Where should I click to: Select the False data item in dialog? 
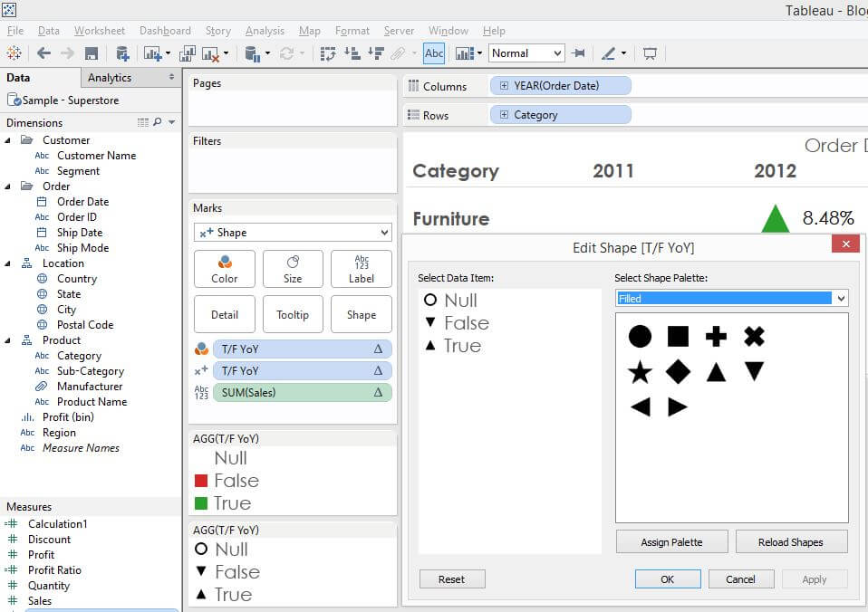pyautogui.click(x=466, y=323)
